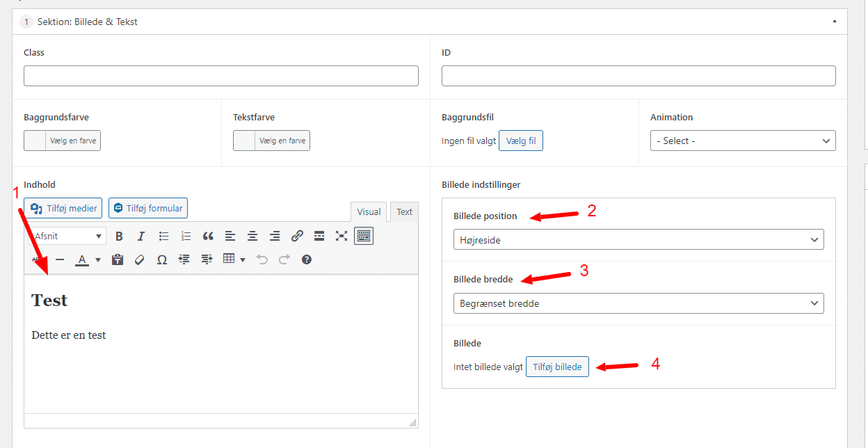868x448 pixels.
Task: Insert special character with omega icon
Action: pos(162,259)
